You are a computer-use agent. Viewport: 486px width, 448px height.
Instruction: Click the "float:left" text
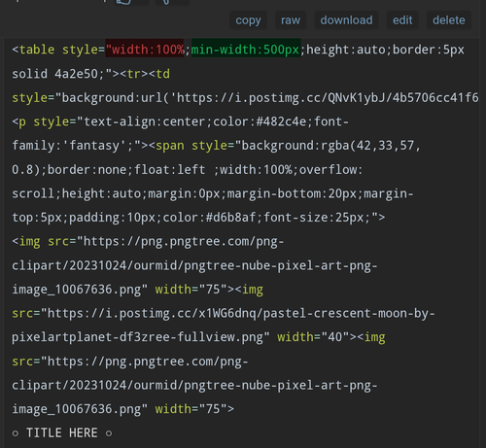tap(170, 169)
